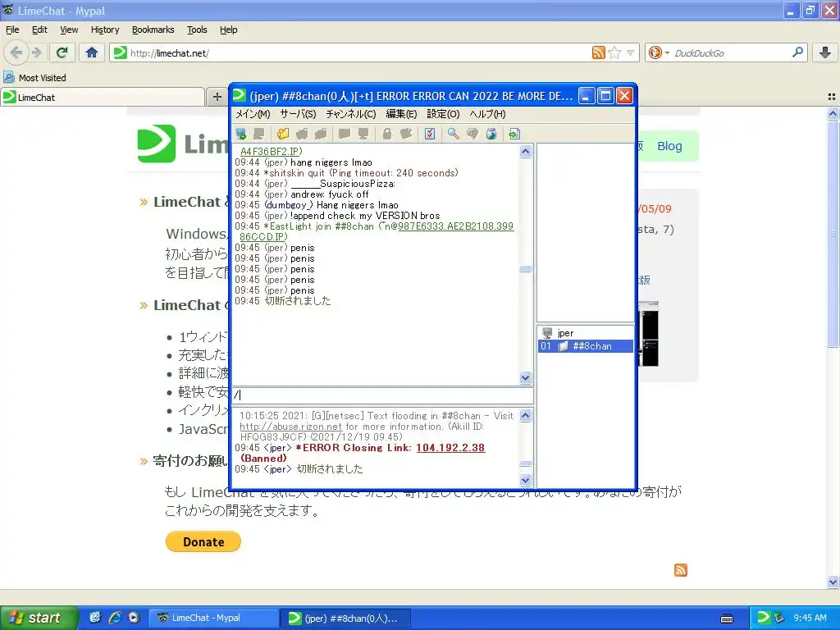This screenshot has width=840, height=630.
Task: Click the chat log scrollbar up arrow
Action: pyautogui.click(x=526, y=152)
